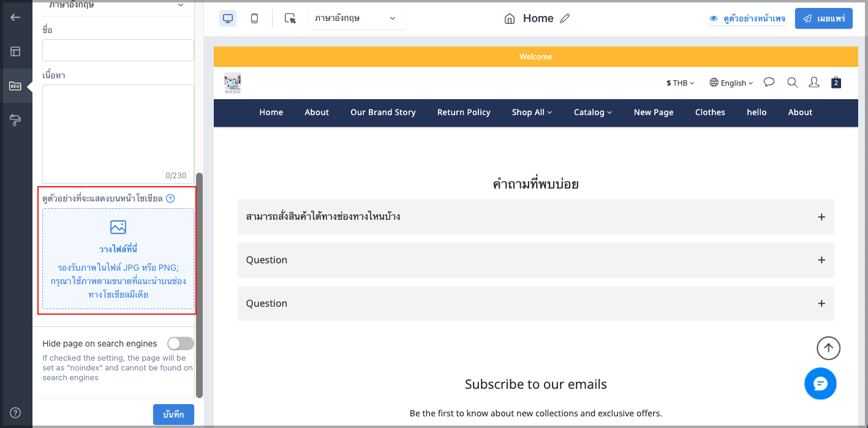Click วางไฟล์ที่นี่ upload text
This screenshot has height=428, width=868.
point(118,249)
